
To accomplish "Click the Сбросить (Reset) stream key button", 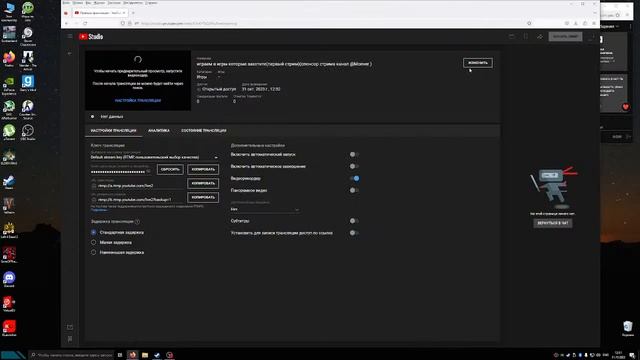I will tap(170, 169).
